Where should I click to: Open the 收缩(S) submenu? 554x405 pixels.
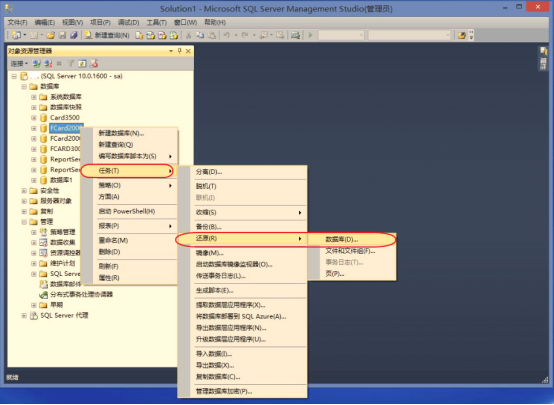(242, 212)
